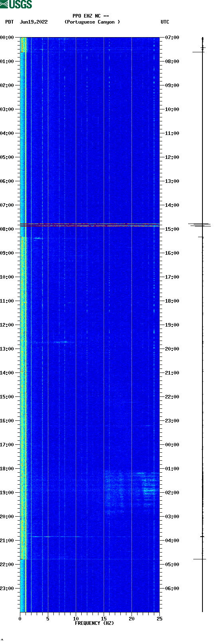Click the 18:00 UTC time label

point(172,301)
